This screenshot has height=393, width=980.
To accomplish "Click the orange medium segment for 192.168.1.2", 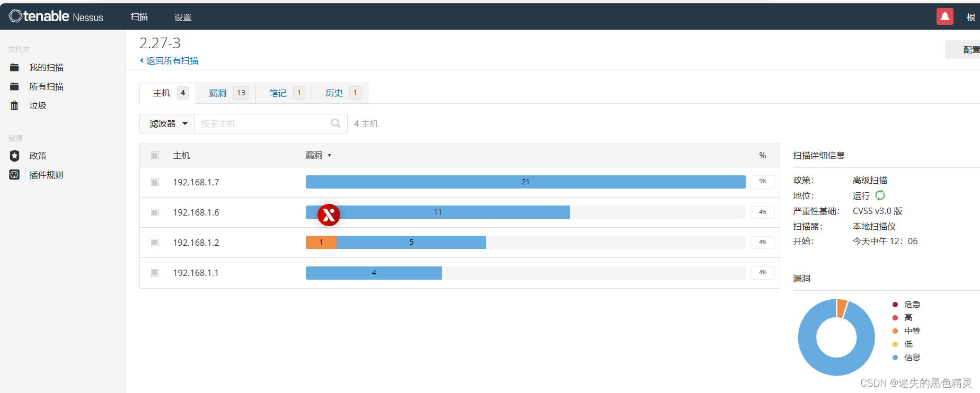I will coord(321,242).
